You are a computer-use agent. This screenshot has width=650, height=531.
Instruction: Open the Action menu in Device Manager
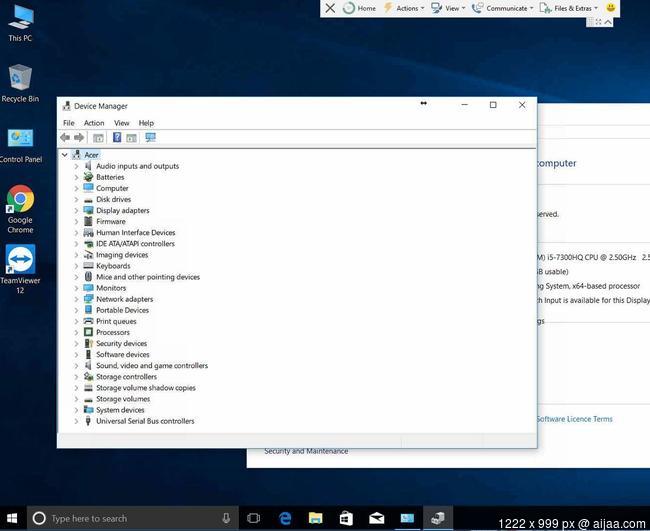94,123
